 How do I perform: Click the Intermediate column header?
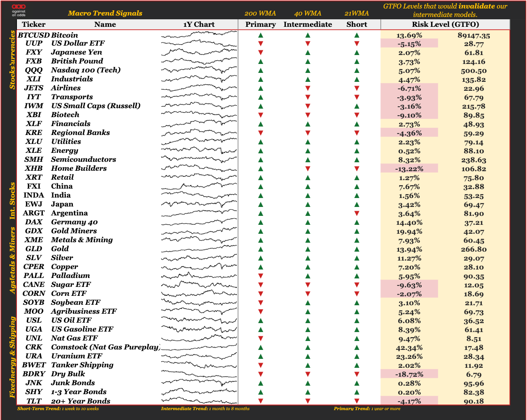(x=307, y=24)
